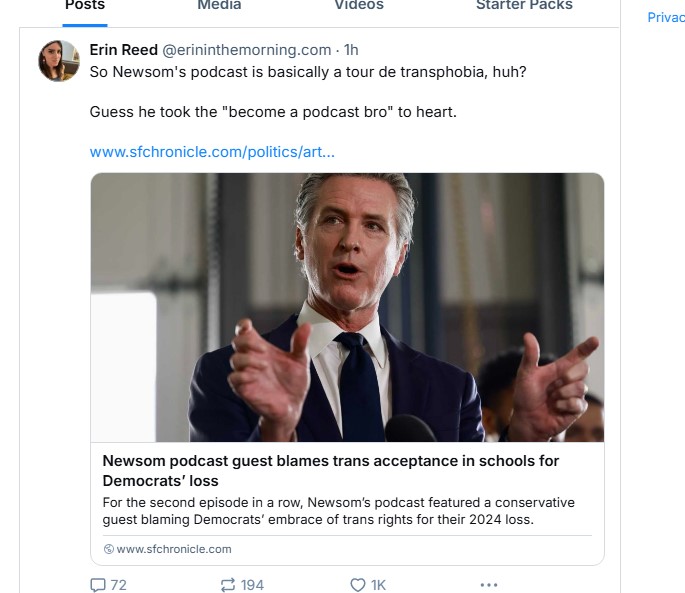Image resolution: width=685 pixels, height=593 pixels.
Task: Open the three-dots more options menu
Action: tap(488, 584)
